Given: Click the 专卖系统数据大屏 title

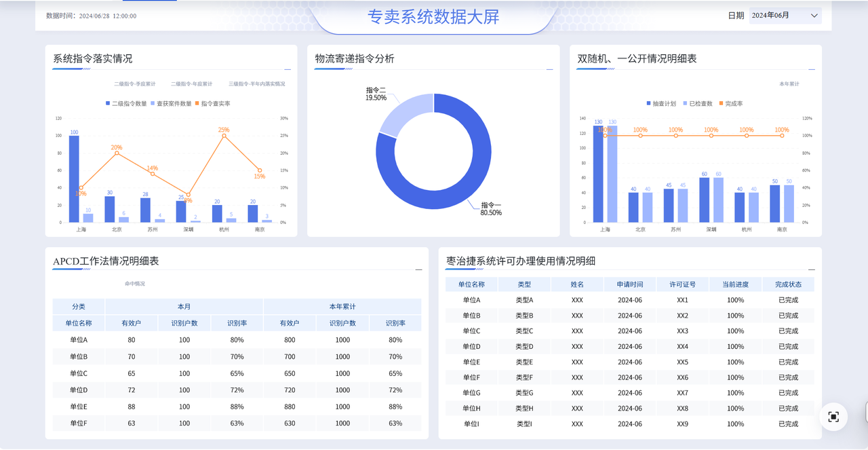Looking at the screenshot, I should [433, 17].
